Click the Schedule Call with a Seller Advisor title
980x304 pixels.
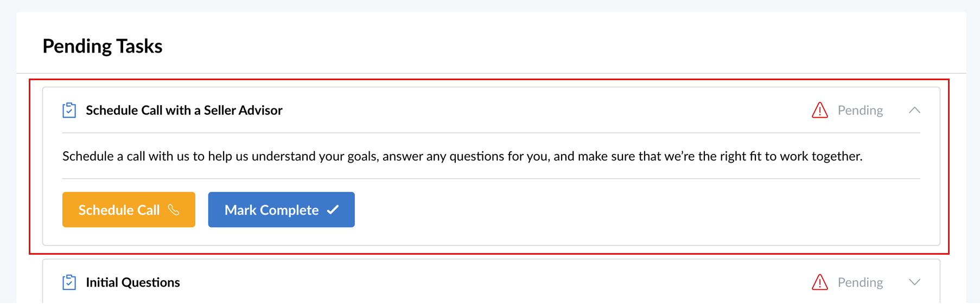click(x=184, y=110)
